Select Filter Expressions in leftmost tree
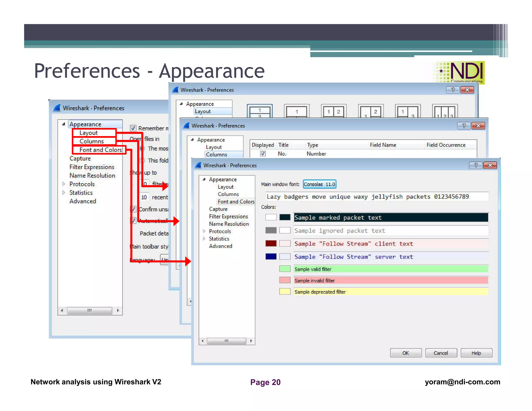 pyautogui.click(x=92, y=167)
